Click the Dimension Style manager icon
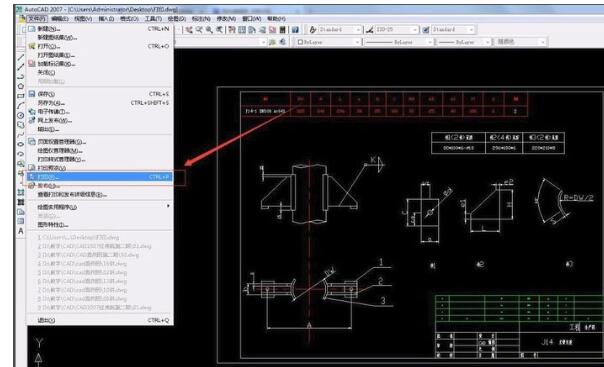604x367 pixels. tap(369, 30)
